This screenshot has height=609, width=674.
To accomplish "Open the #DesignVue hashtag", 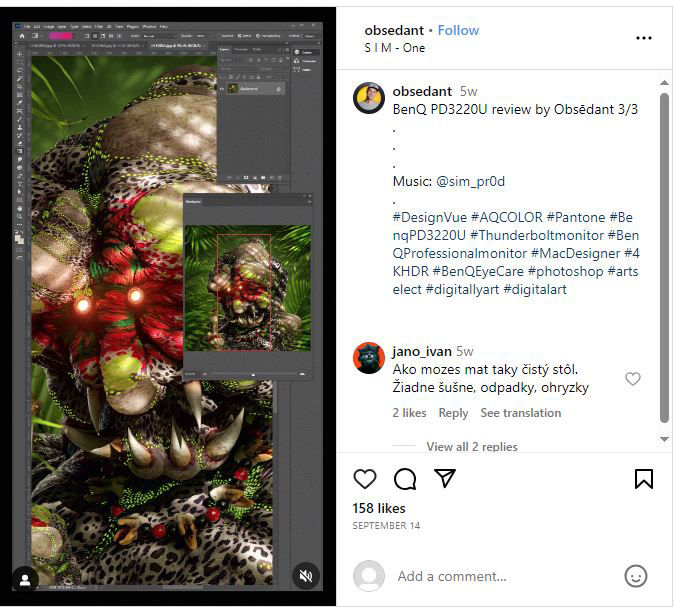I will [x=430, y=217].
